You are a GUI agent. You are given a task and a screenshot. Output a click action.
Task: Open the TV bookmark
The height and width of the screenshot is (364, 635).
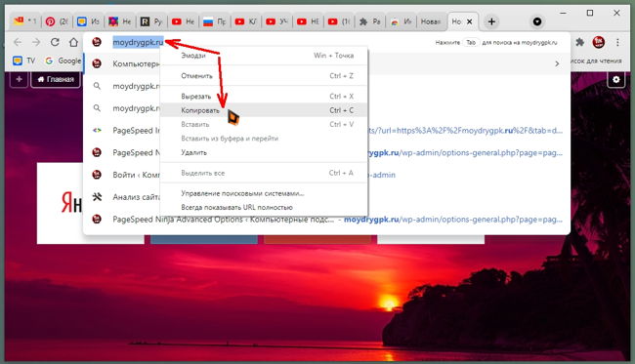click(x=23, y=61)
